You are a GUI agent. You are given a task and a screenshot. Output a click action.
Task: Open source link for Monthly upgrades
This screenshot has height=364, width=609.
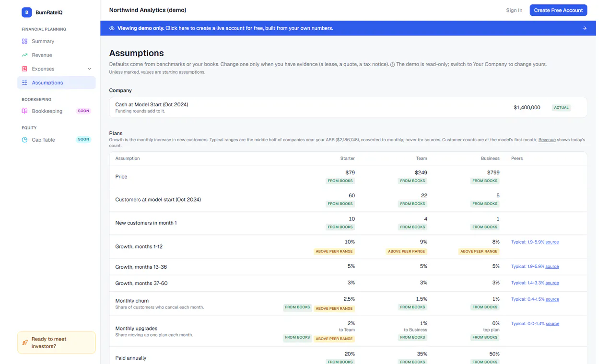coord(552,324)
